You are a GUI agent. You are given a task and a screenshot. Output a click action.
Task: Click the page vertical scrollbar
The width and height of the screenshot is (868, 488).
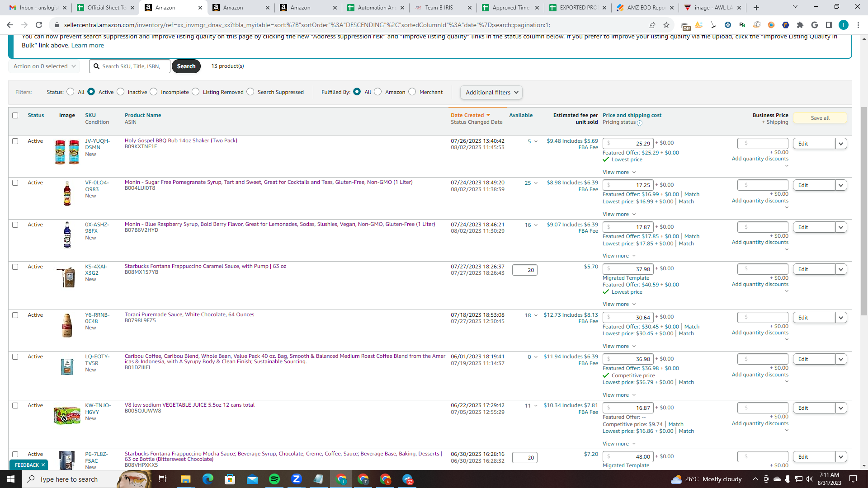pos(864,211)
